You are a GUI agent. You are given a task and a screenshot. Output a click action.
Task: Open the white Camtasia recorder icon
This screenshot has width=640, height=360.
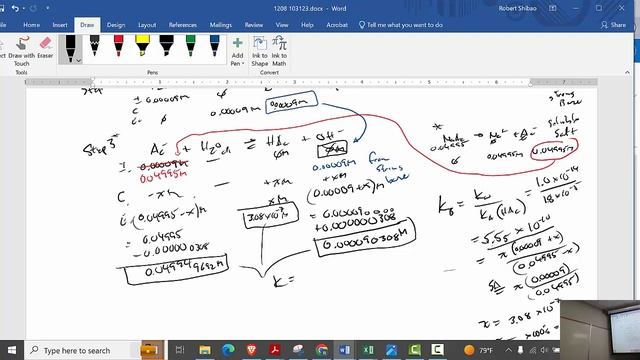point(437,350)
